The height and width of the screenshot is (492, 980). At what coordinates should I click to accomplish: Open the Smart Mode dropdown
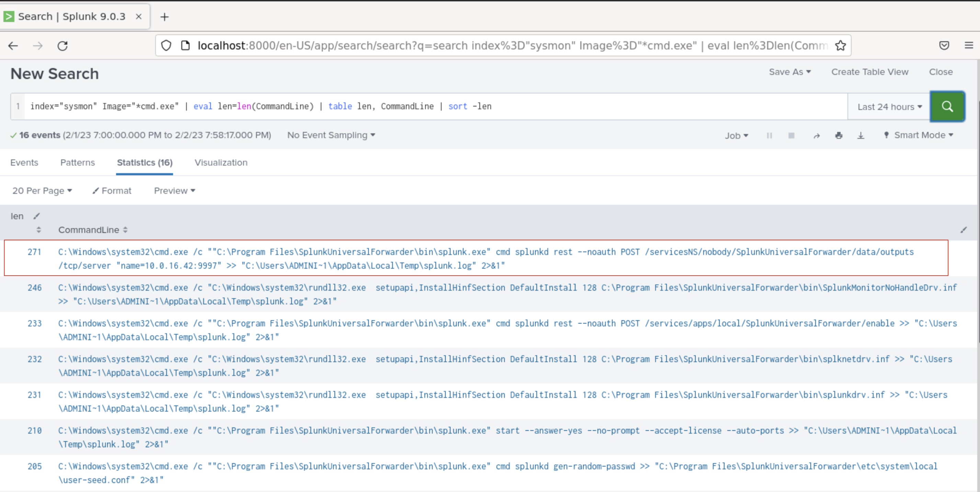point(919,135)
